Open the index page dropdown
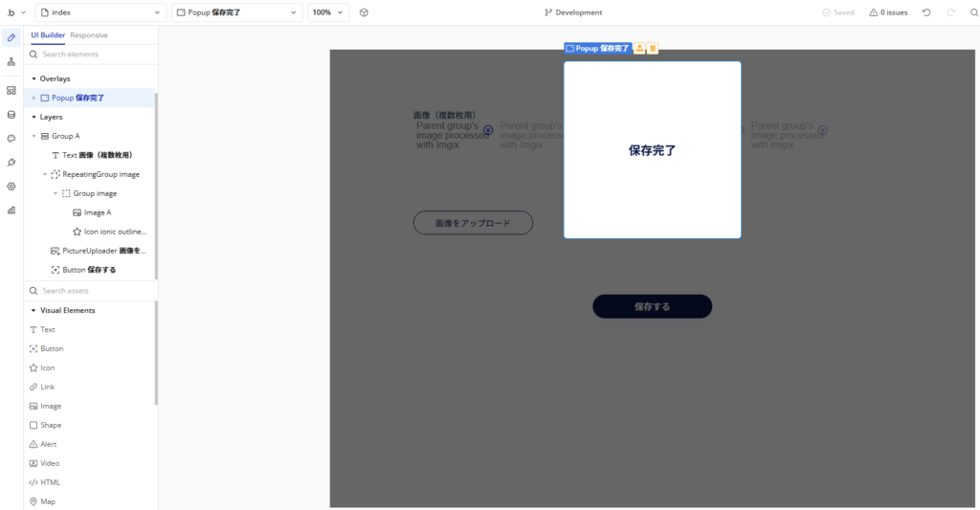 (x=100, y=12)
